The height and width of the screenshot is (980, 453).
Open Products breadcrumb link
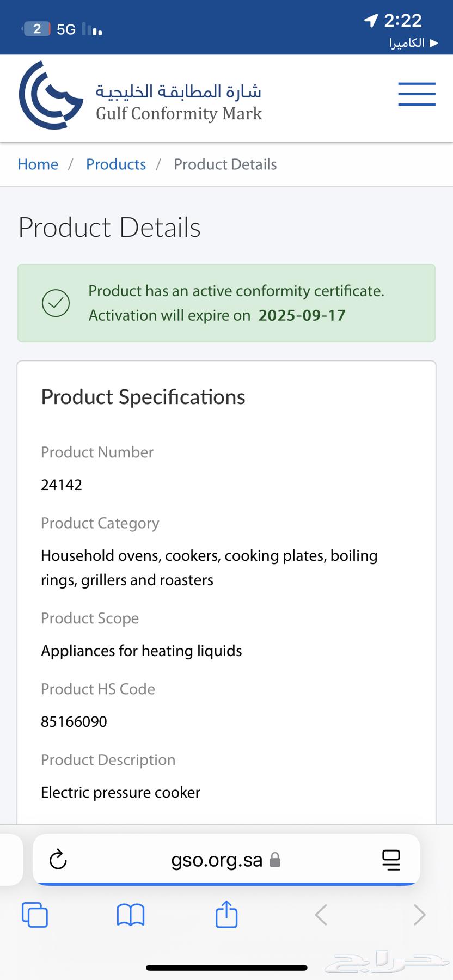point(116,164)
